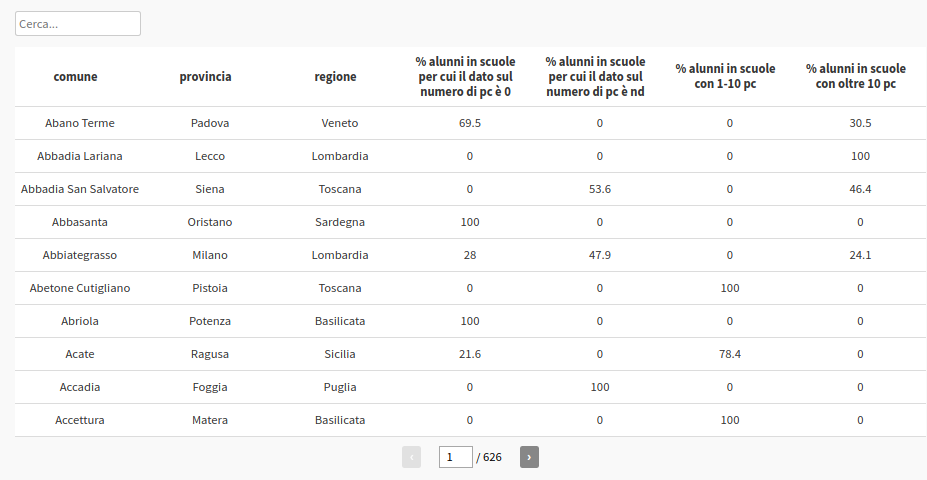Sort by the regione column header
This screenshot has width=927, height=480.
point(335,77)
